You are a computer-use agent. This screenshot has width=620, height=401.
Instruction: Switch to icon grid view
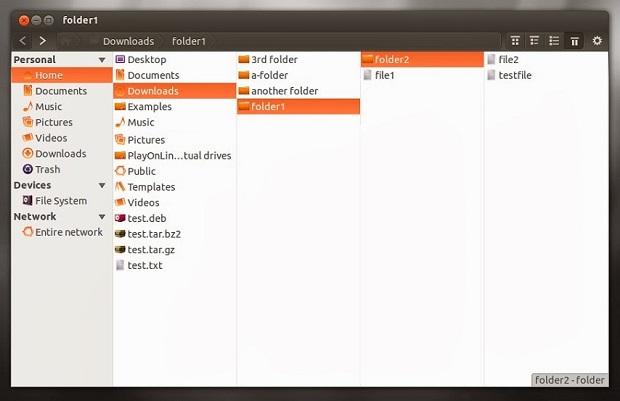(x=515, y=41)
